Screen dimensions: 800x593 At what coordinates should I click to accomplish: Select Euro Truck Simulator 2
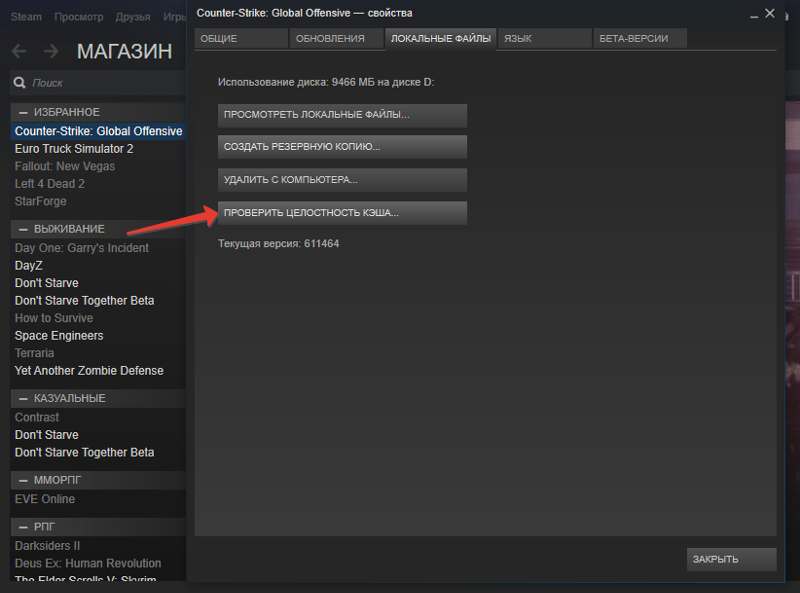point(74,149)
